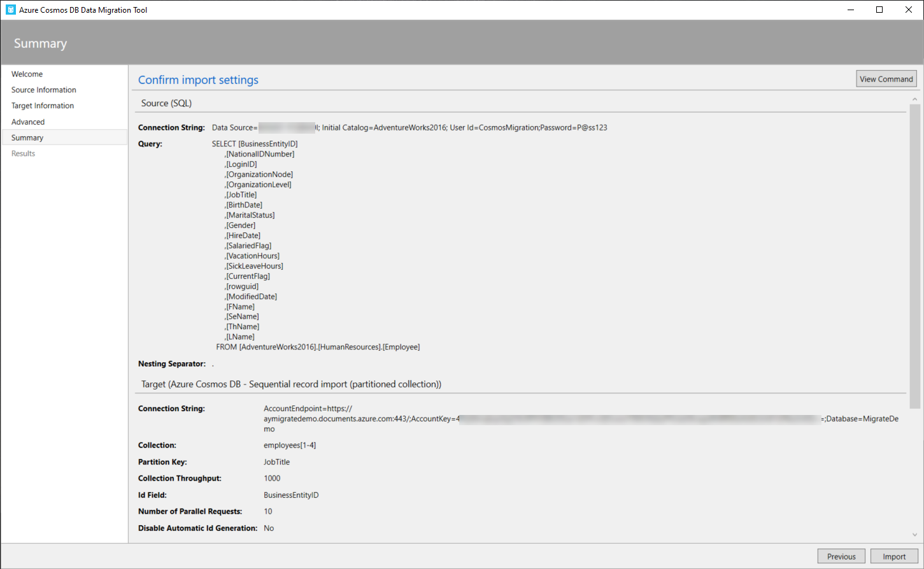924x569 pixels.
Task: Click the 'Confirm import settings' heading
Action: click(198, 80)
